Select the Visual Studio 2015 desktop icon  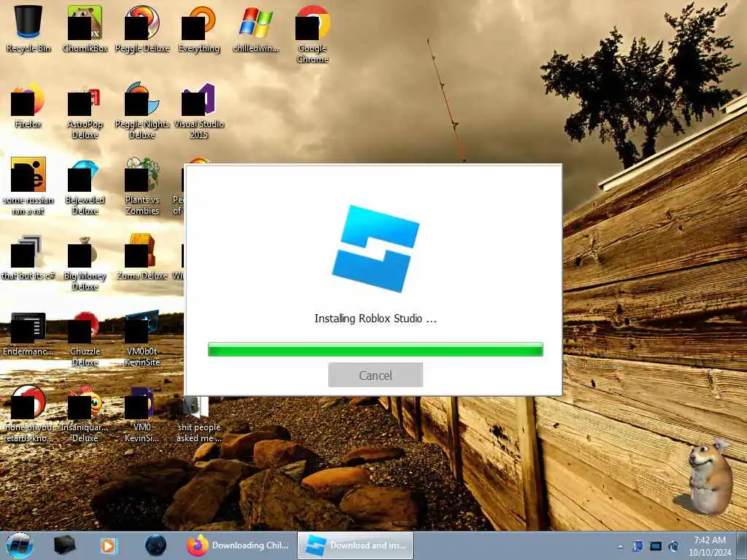pos(198,111)
